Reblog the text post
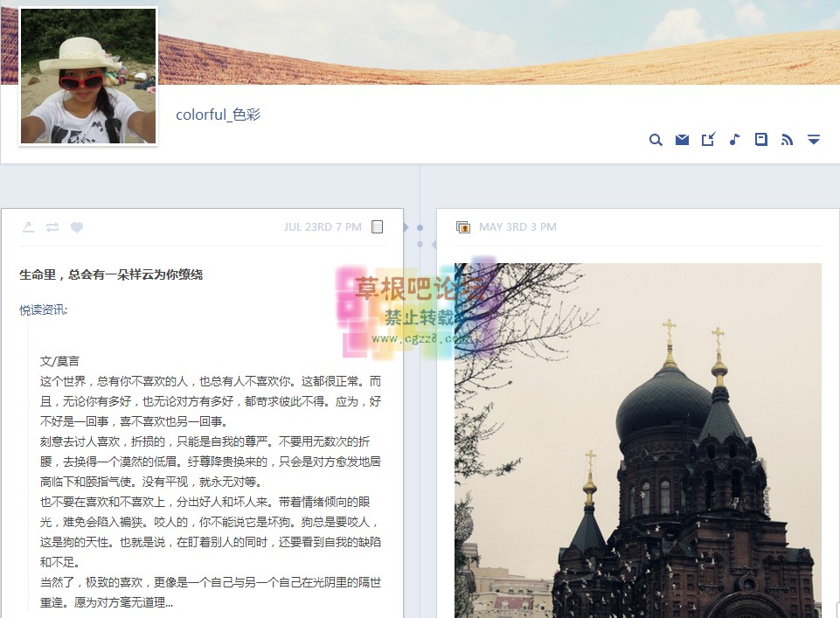The width and height of the screenshot is (840, 618). (52, 227)
